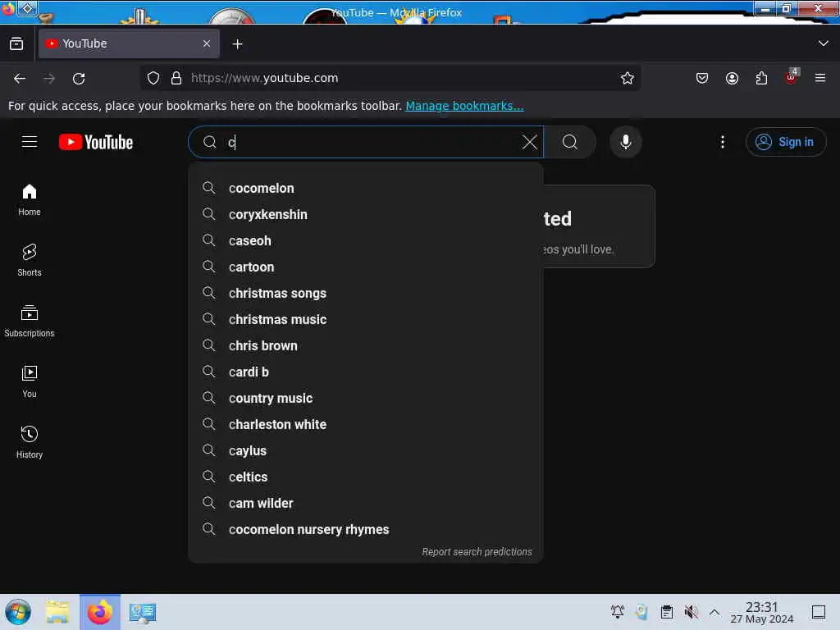Reload the current page
The width and height of the screenshot is (840, 630).
79,78
